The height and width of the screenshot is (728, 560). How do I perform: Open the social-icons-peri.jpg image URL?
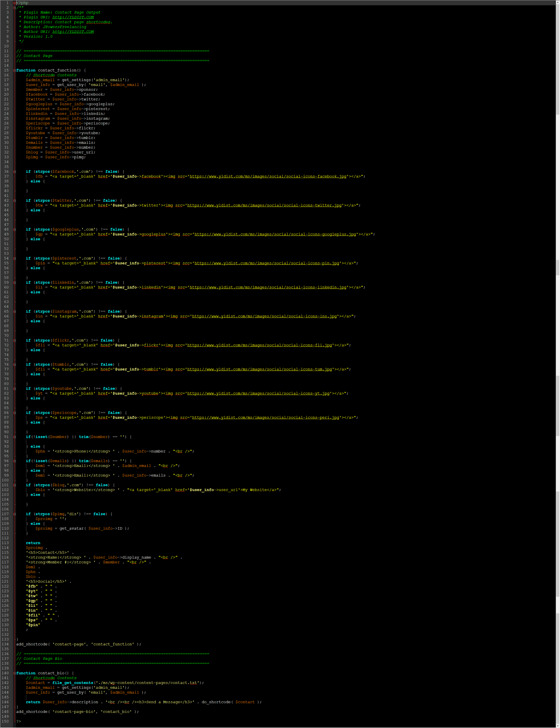266,418
